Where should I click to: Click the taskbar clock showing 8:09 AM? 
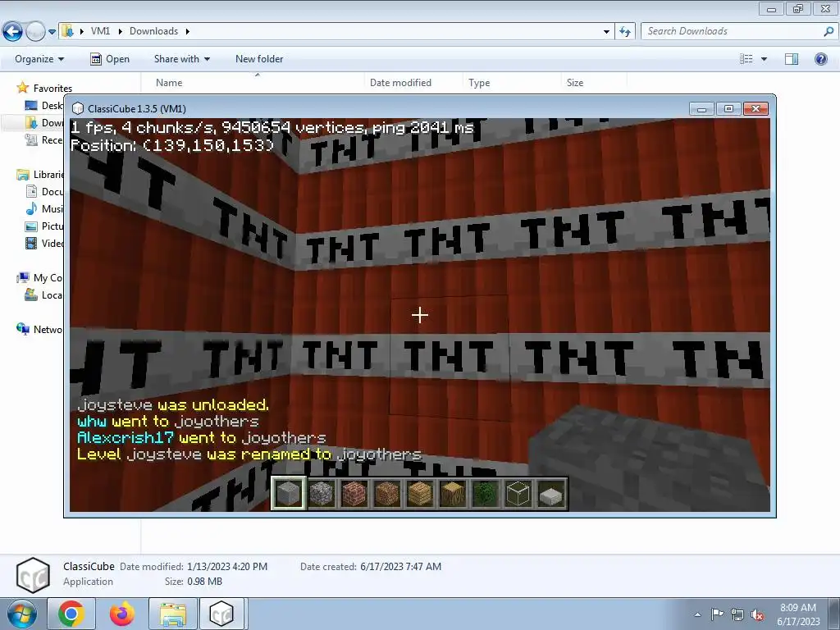tap(798, 614)
